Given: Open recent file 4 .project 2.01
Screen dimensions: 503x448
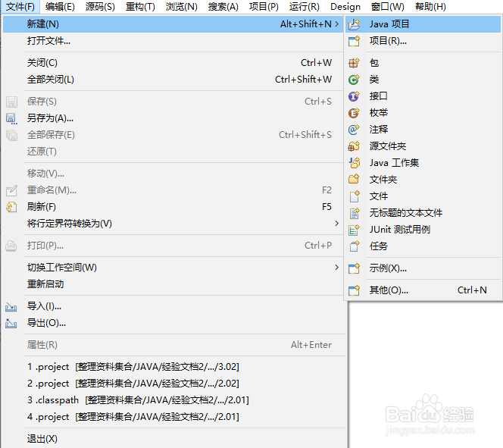Looking at the screenshot, I should pyautogui.click(x=133, y=417).
